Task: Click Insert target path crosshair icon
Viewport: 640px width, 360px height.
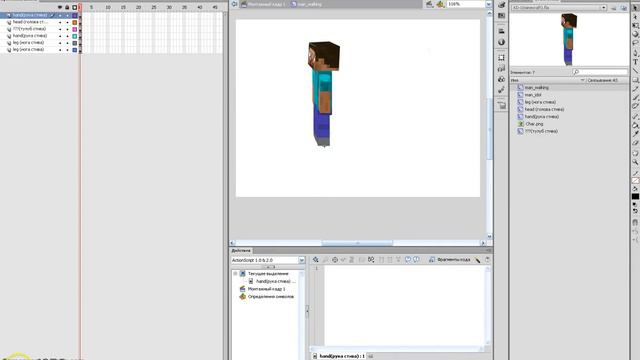Action: pyautogui.click(x=335, y=260)
